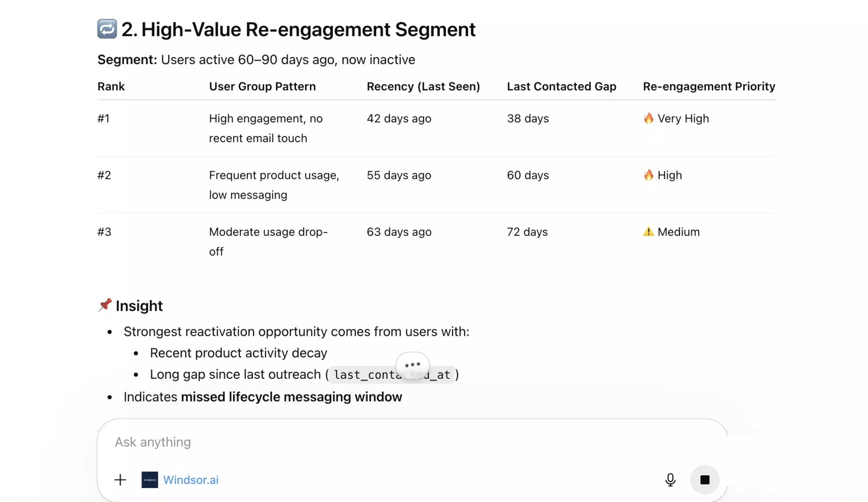The image size is (868, 502).
Task: Click the Re-engagement Priority column header
Action: [x=709, y=86]
